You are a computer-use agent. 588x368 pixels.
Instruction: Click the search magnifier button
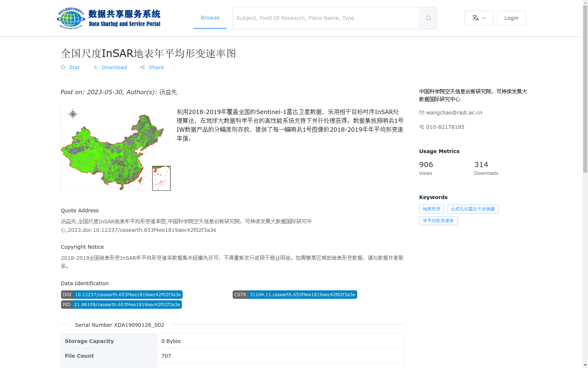pyautogui.click(x=428, y=18)
